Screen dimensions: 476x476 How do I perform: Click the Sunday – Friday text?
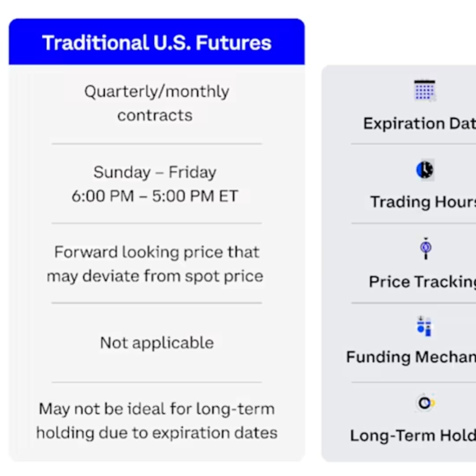(155, 172)
